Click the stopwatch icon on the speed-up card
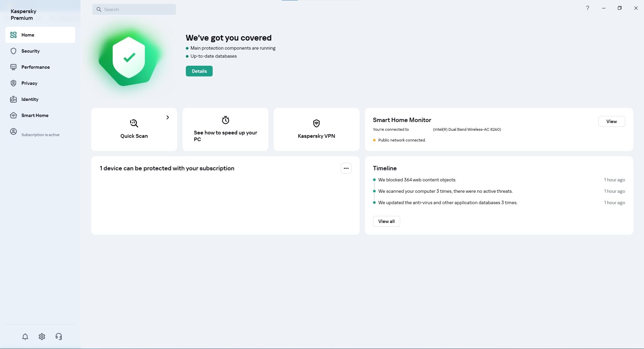 (x=225, y=120)
